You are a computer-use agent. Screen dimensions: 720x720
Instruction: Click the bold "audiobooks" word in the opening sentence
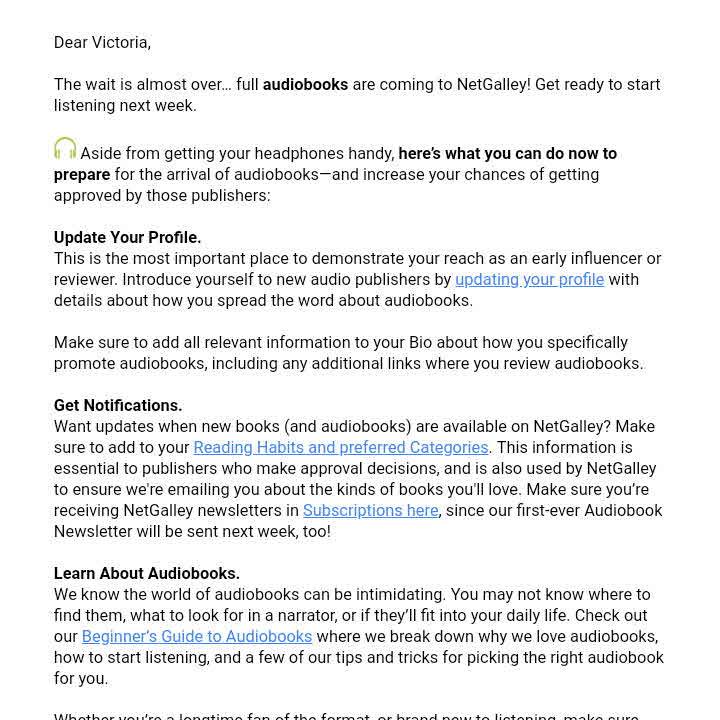point(305,84)
